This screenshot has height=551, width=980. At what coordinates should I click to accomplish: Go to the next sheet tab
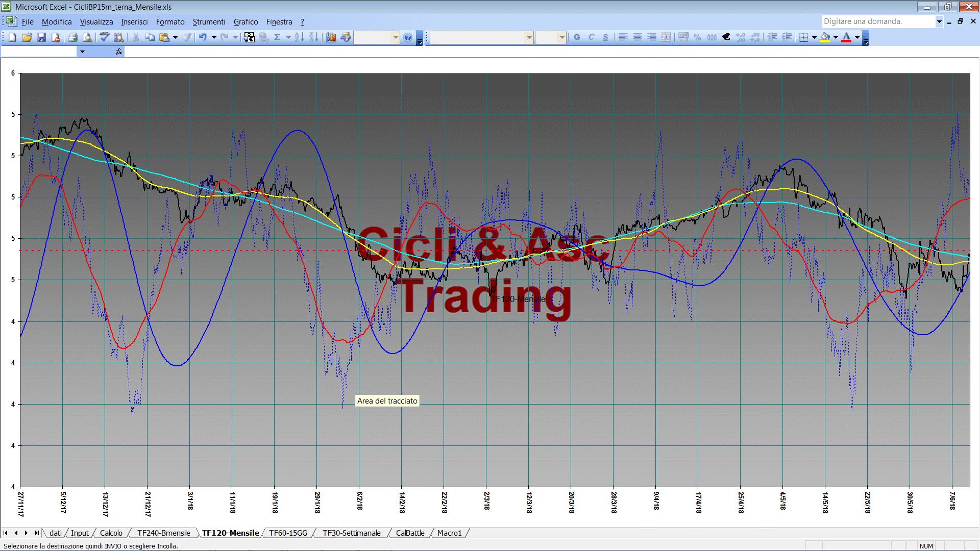(x=26, y=533)
